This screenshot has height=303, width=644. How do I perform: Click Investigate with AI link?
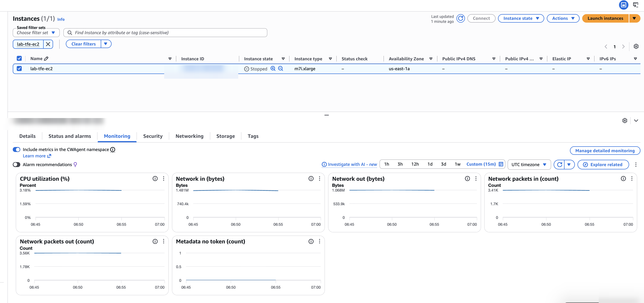tap(349, 164)
